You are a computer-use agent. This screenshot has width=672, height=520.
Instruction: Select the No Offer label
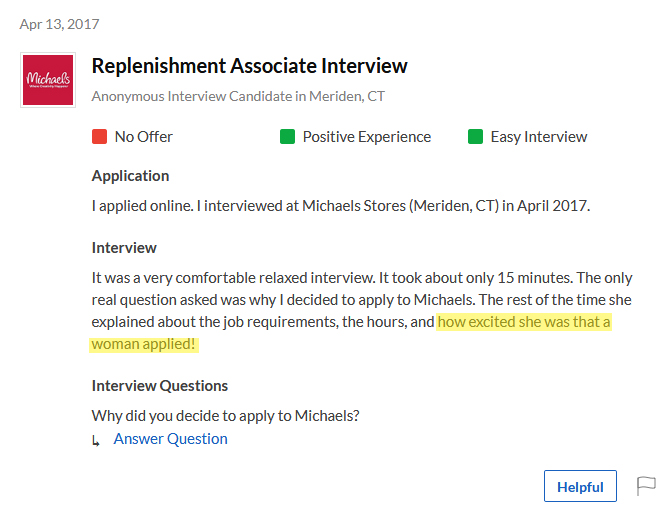click(144, 137)
